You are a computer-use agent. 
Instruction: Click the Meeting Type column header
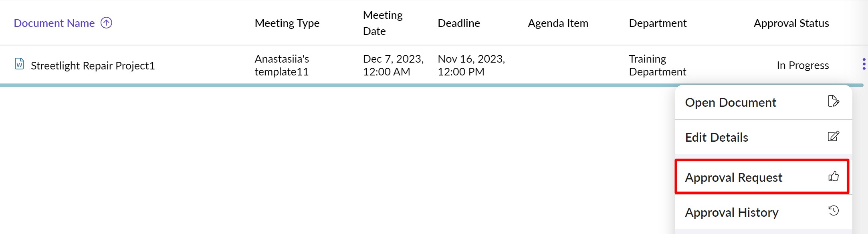click(x=287, y=23)
